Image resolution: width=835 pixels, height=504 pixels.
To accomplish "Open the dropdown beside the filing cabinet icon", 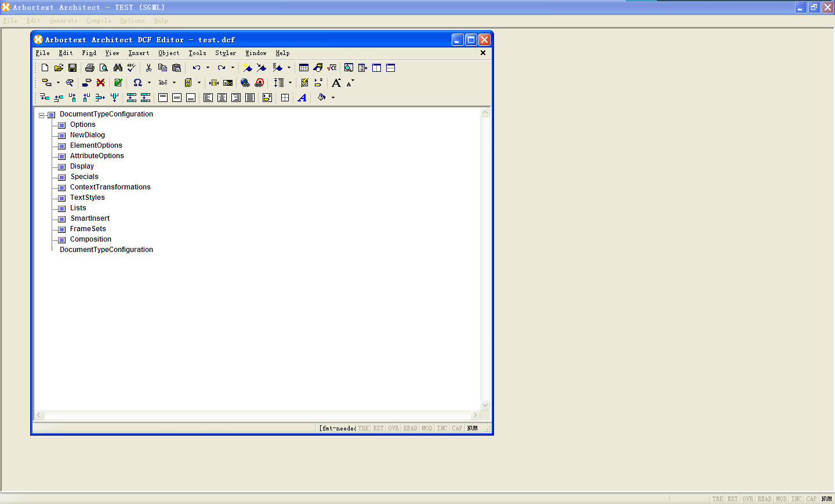I will point(199,83).
